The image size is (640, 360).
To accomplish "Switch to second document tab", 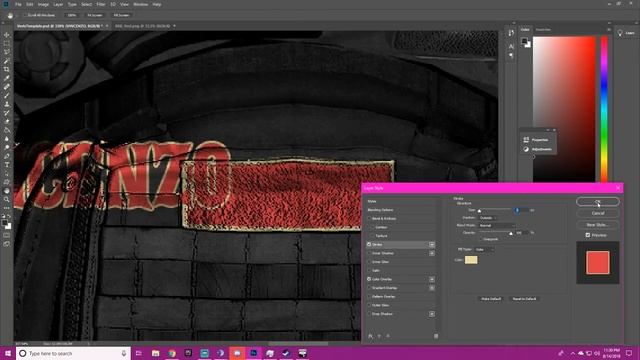I will (x=143, y=26).
